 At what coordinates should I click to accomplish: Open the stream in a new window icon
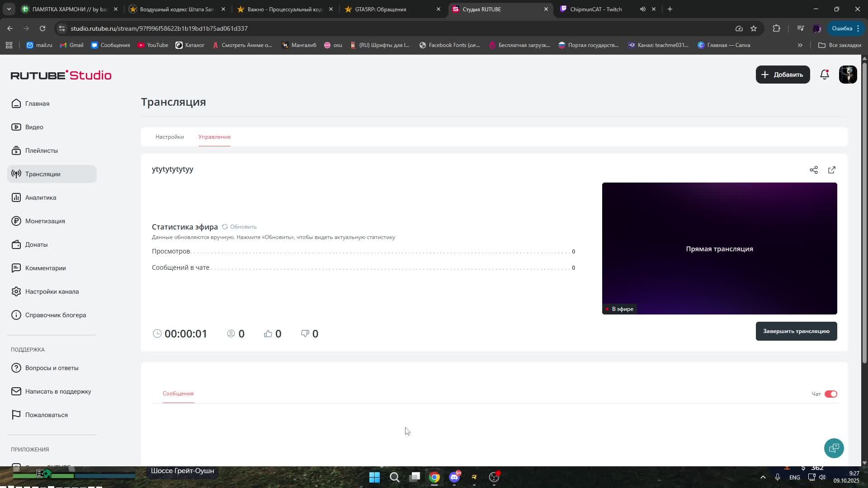(x=832, y=170)
